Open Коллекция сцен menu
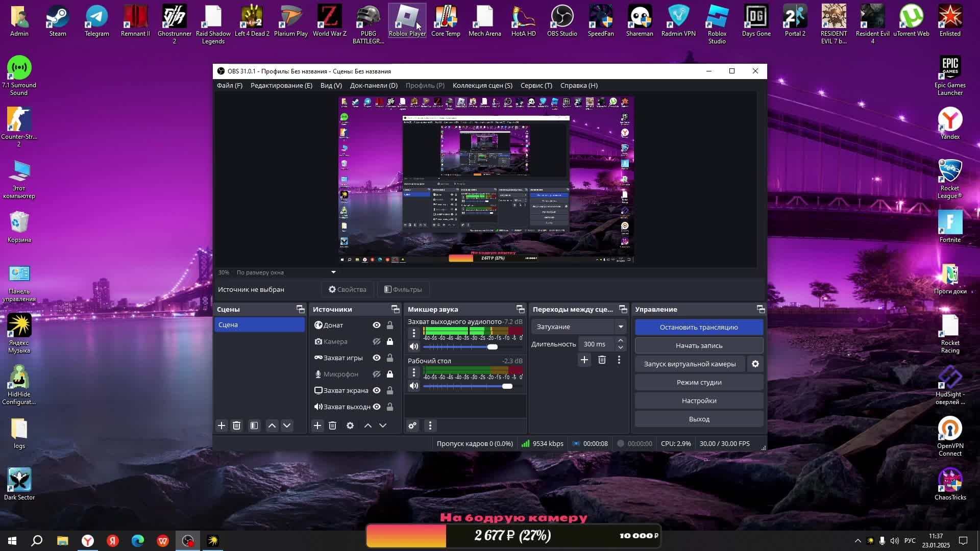The height and width of the screenshot is (551, 980). click(482, 85)
